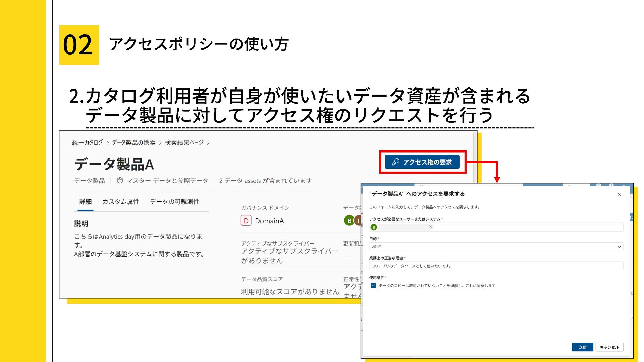644x362 pixels.
Task: Navigate to 統一カタログ breadcrumb
Action: [x=87, y=143]
